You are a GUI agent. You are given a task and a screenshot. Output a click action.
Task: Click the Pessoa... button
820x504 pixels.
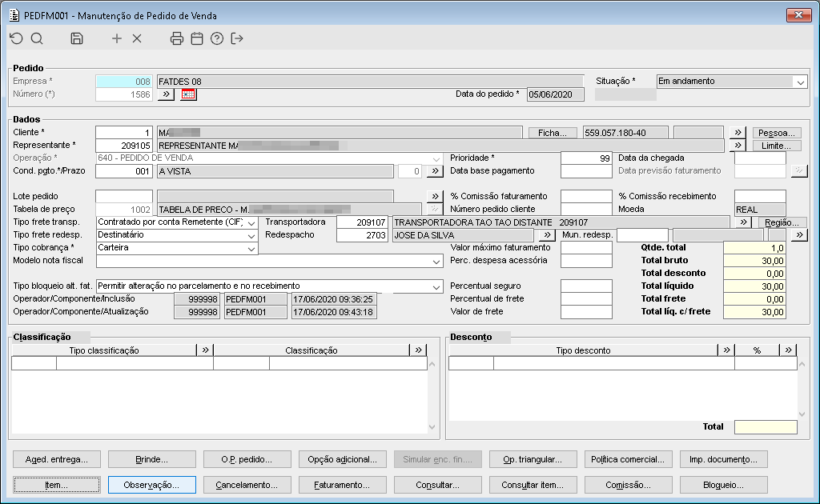coord(777,133)
